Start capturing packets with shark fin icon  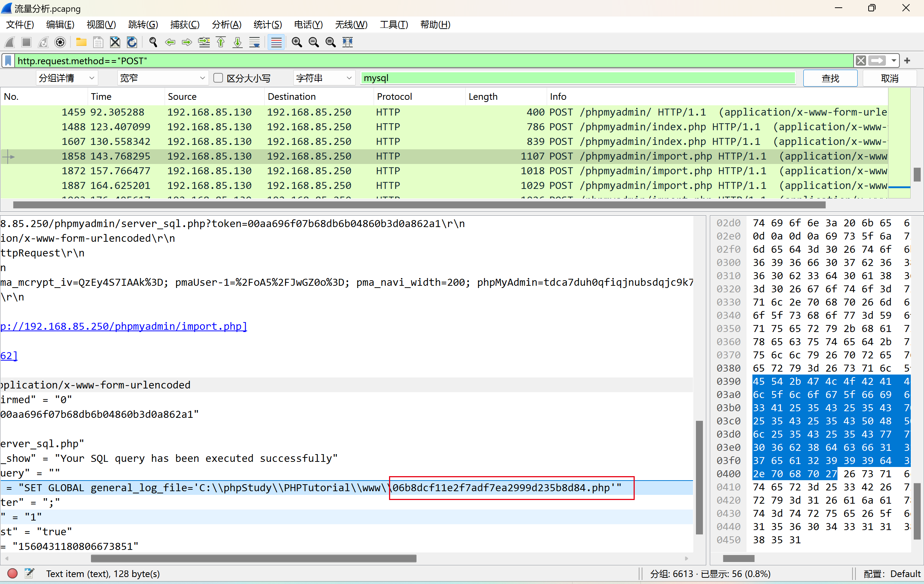(x=10, y=42)
